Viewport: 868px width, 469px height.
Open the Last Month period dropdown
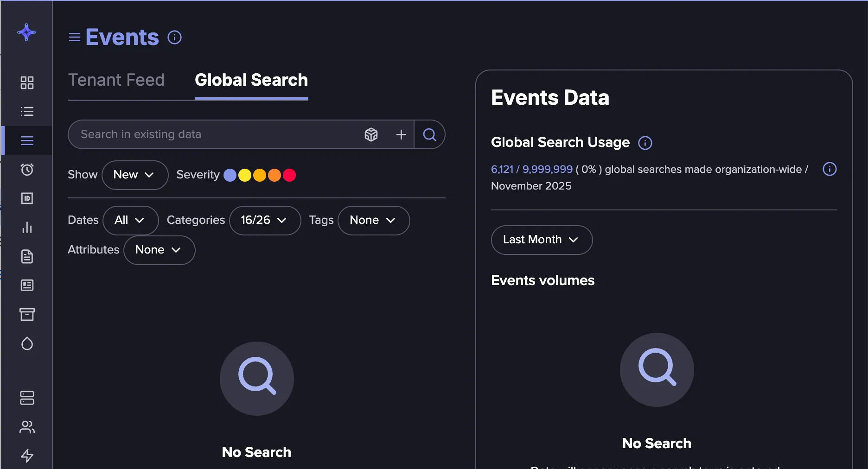pyautogui.click(x=542, y=240)
